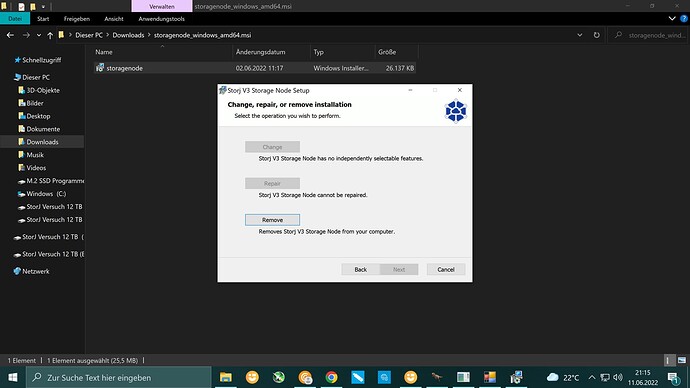690x388 pixels.
Task: Switch to large thumbnails view icon
Action: pyautogui.click(x=682, y=360)
